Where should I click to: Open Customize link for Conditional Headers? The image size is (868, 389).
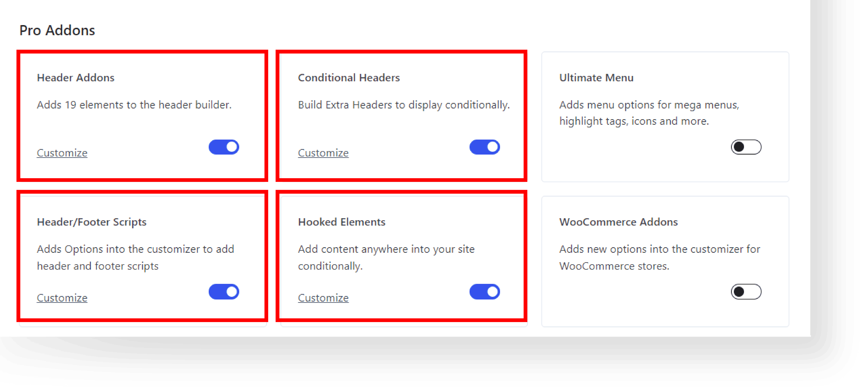coord(323,153)
